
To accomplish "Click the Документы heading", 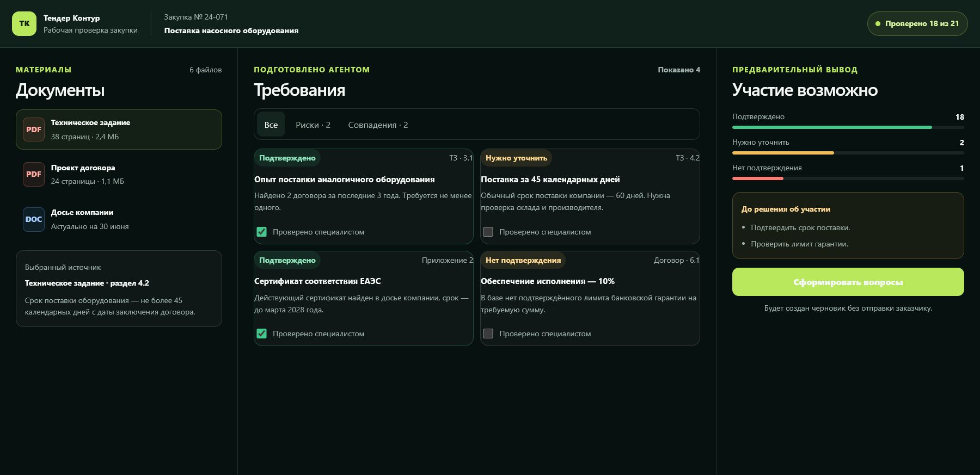I will coord(60,90).
